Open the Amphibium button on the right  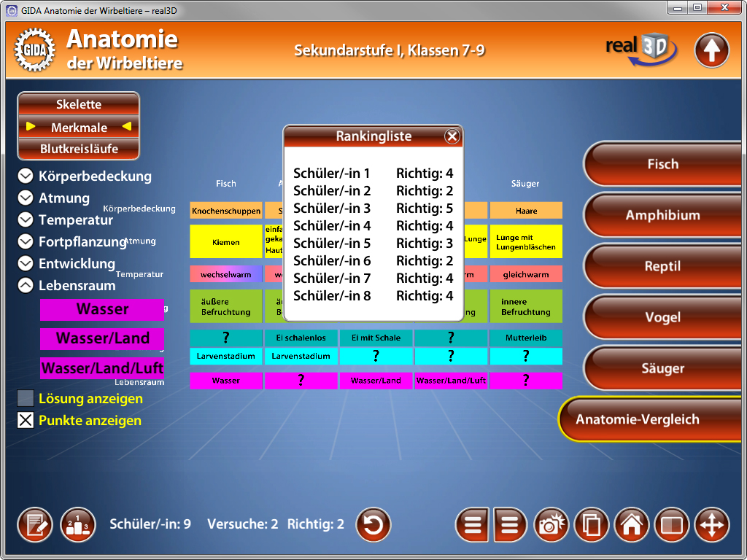tap(662, 215)
